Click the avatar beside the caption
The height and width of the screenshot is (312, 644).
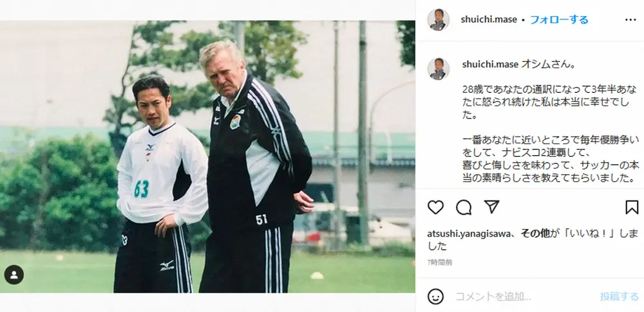438,68
